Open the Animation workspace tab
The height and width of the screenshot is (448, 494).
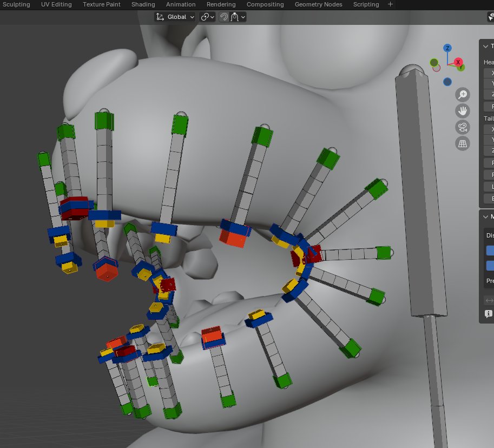pos(181,4)
